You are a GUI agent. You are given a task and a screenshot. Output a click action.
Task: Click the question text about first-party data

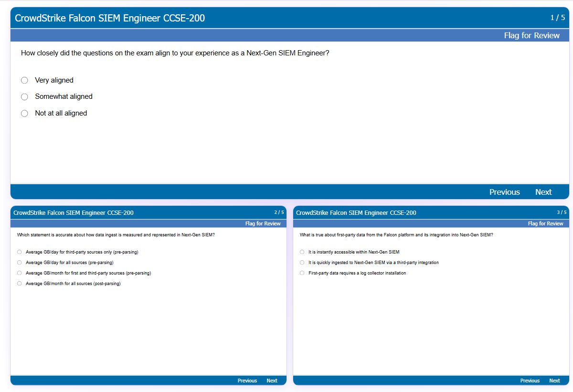(396, 235)
